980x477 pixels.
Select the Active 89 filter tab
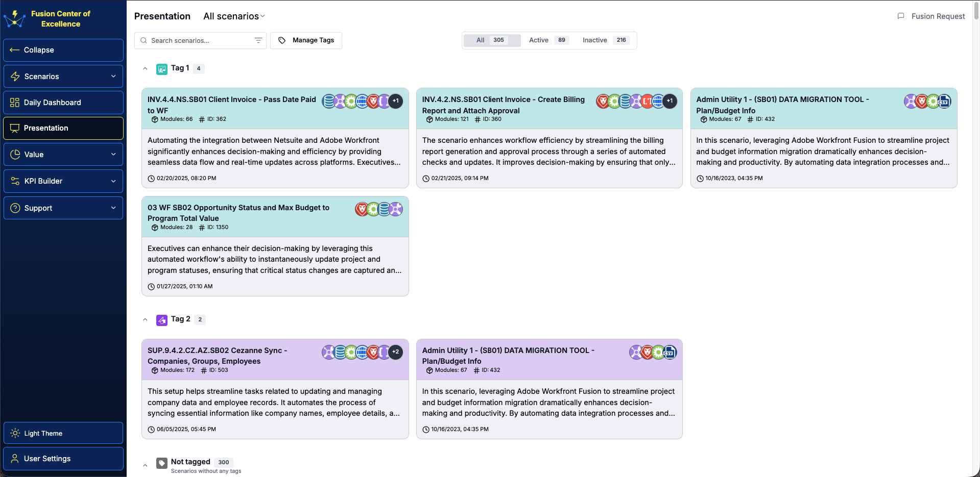tap(549, 40)
